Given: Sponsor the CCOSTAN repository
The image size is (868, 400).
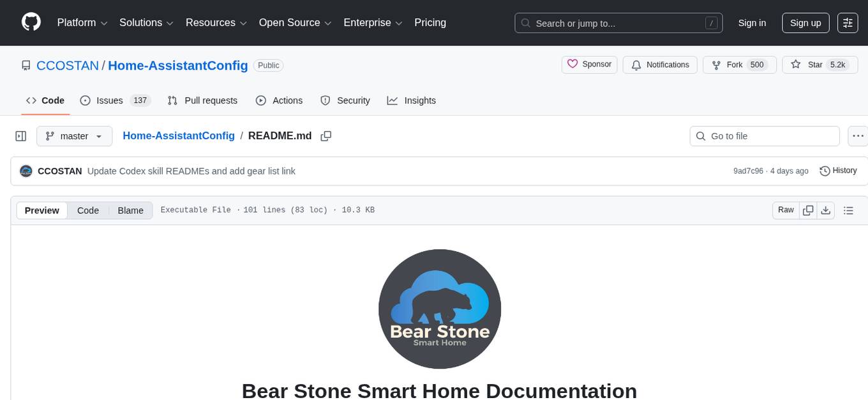Looking at the screenshot, I should pos(589,64).
